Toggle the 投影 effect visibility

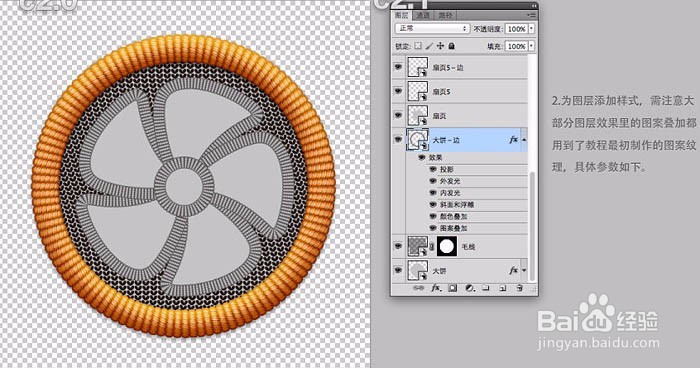tap(433, 169)
